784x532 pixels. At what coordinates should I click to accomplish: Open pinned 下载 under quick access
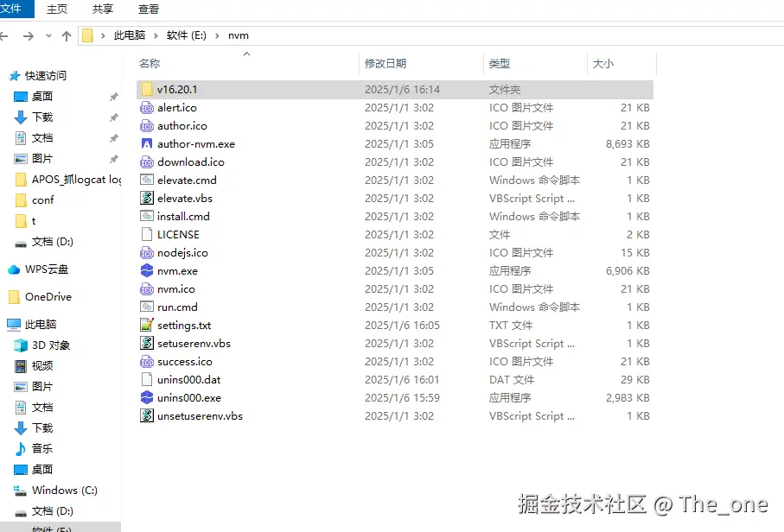(42, 117)
